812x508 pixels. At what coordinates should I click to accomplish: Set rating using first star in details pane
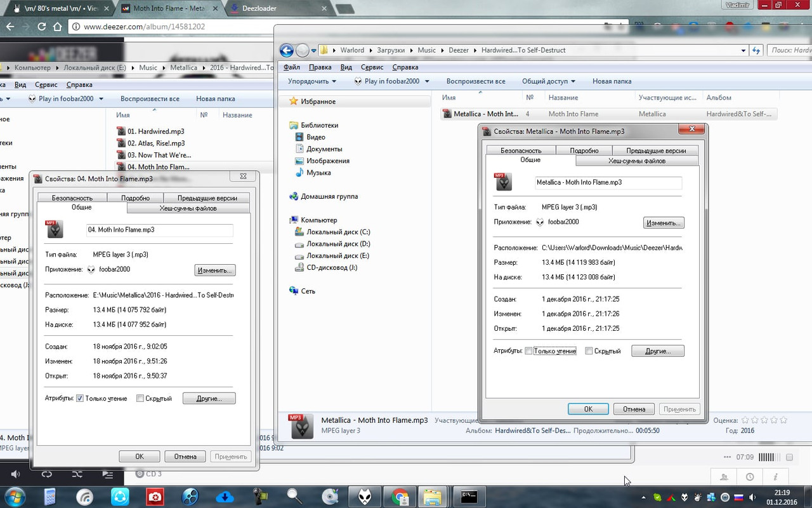[x=745, y=420]
